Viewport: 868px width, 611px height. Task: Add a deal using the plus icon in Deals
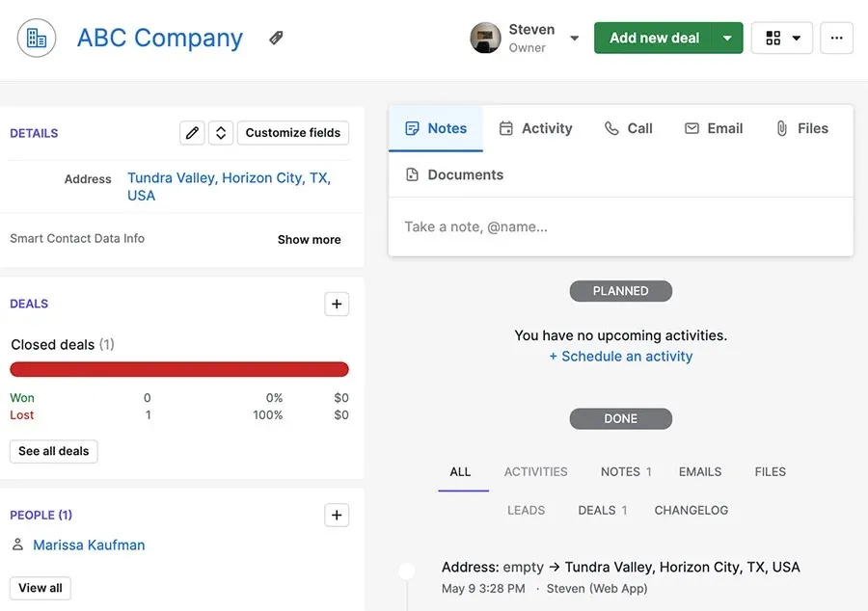337,304
